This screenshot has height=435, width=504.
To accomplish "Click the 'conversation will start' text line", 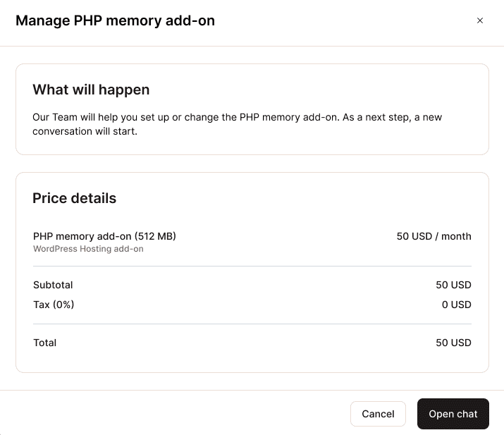I will coord(85,130).
